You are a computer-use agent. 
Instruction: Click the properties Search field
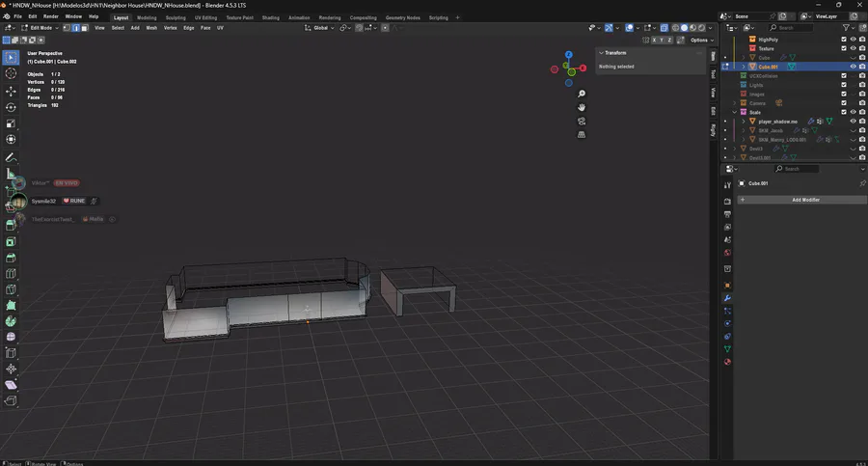pyautogui.click(x=796, y=169)
